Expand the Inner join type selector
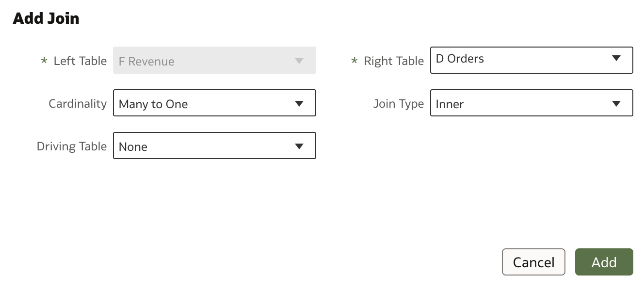Viewport: 644px width, 292px height. click(531, 103)
